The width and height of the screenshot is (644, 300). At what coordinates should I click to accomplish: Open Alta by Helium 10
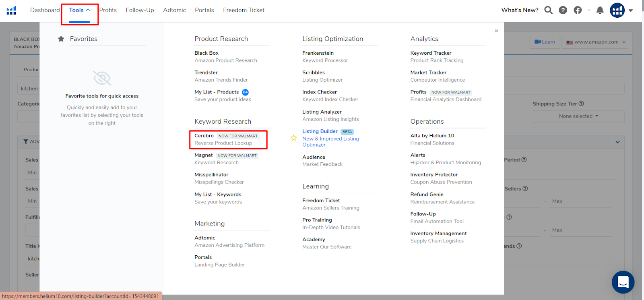pyautogui.click(x=432, y=139)
